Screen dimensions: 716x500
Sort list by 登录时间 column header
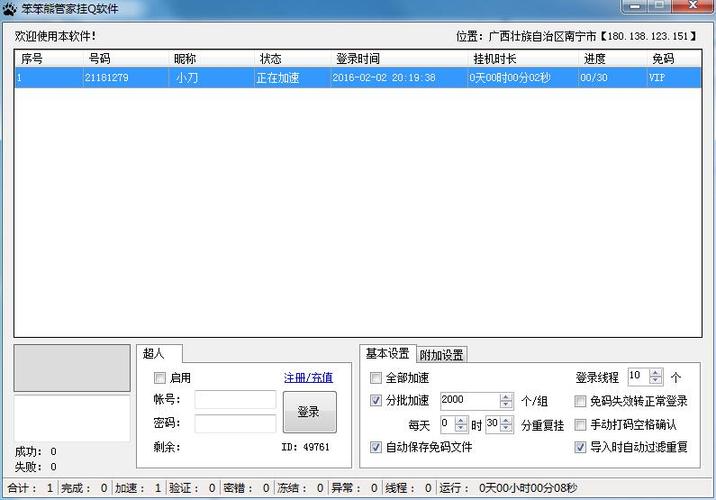pos(399,59)
